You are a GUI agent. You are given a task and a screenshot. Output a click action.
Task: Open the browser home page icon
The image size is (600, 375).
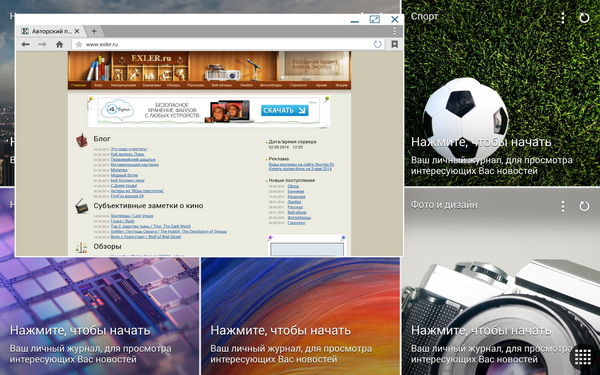(59, 44)
